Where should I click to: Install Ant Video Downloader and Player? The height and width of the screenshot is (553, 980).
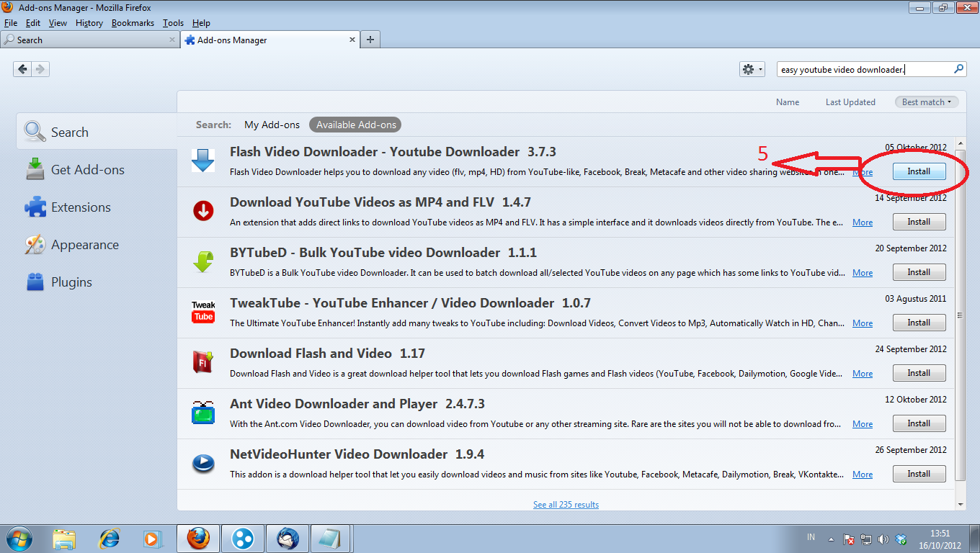(x=919, y=423)
